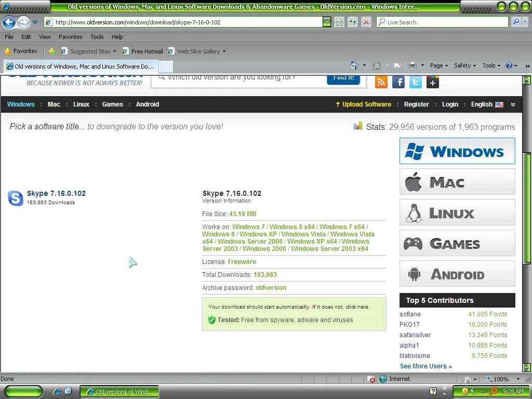Click the Login link
The height and width of the screenshot is (399, 532).
[x=450, y=104]
